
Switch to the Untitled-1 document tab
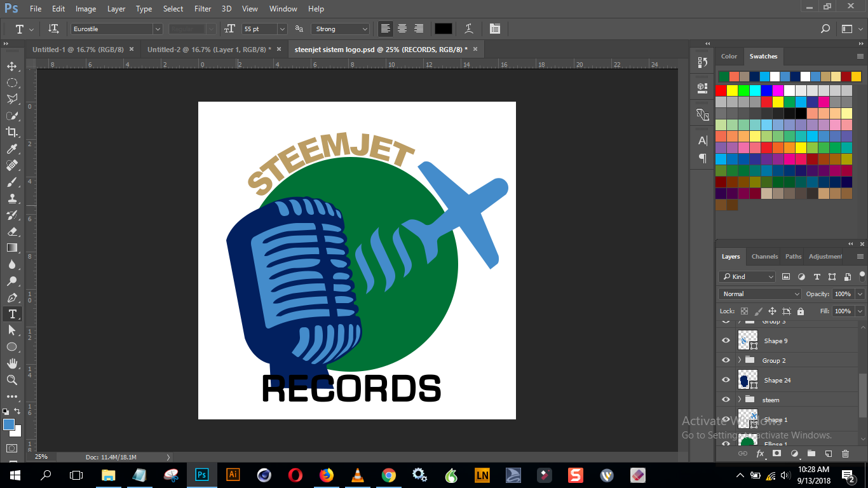[x=79, y=49]
